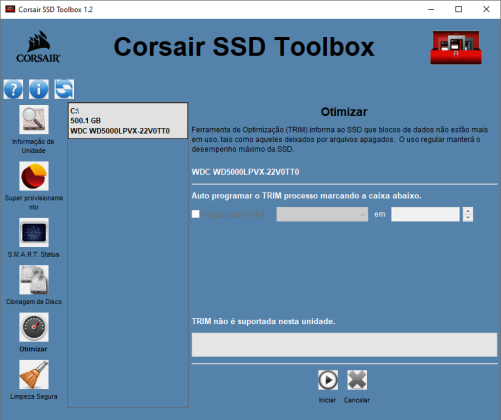Image resolution: width=501 pixels, height=420 pixels.
Task: Click the Cancelar label
Action: [357, 400]
